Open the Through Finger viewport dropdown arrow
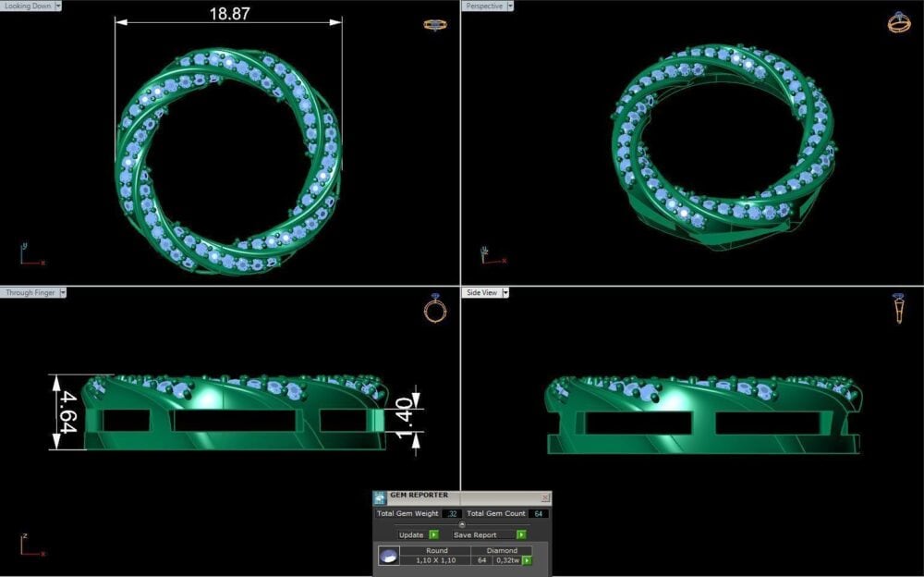This screenshot has height=577, width=924. [x=63, y=292]
